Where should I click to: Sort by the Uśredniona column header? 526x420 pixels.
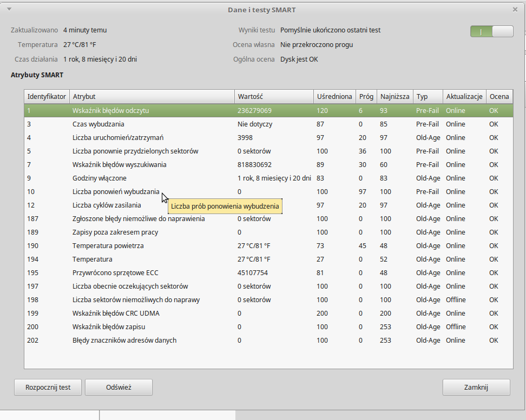click(x=334, y=97)
